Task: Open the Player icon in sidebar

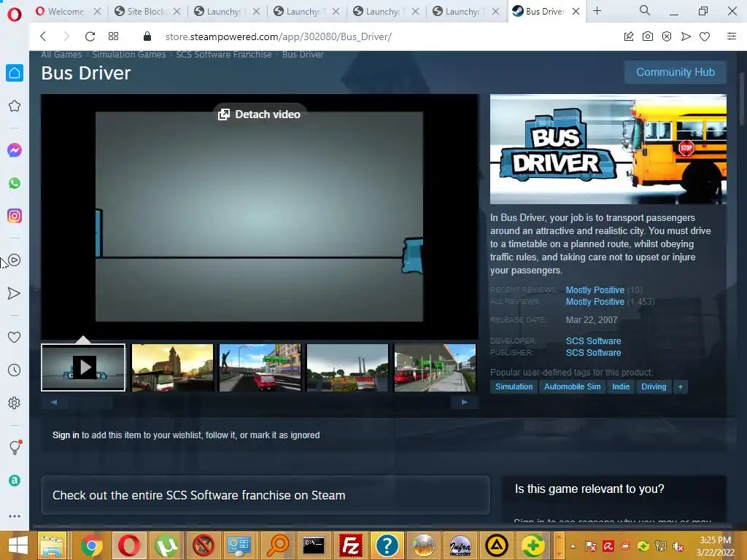Action: click(x=15, y=260)
